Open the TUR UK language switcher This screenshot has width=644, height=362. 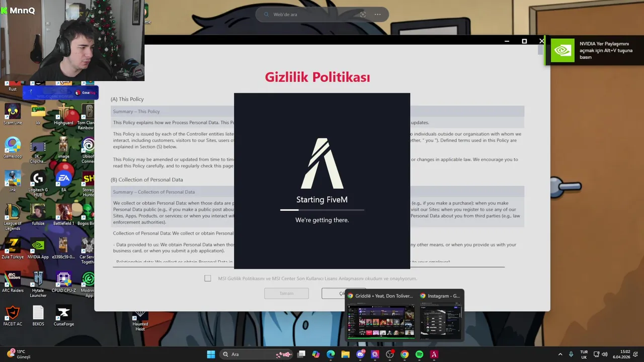click(584, 354)
